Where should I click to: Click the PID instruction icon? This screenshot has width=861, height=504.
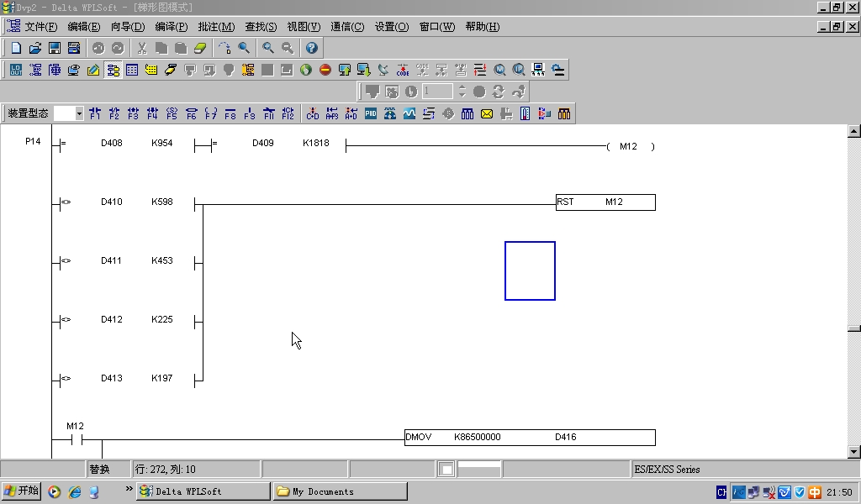371,113
